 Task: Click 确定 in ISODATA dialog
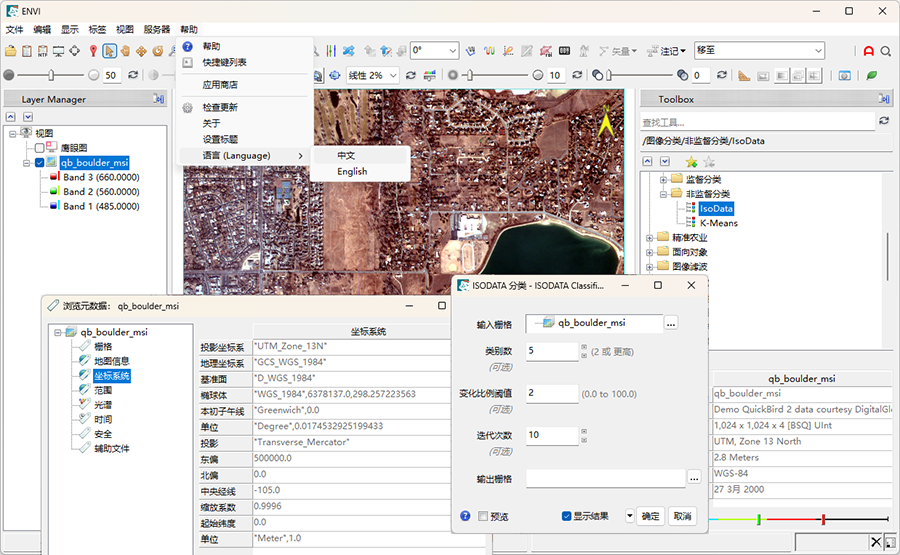click(650, 516)
